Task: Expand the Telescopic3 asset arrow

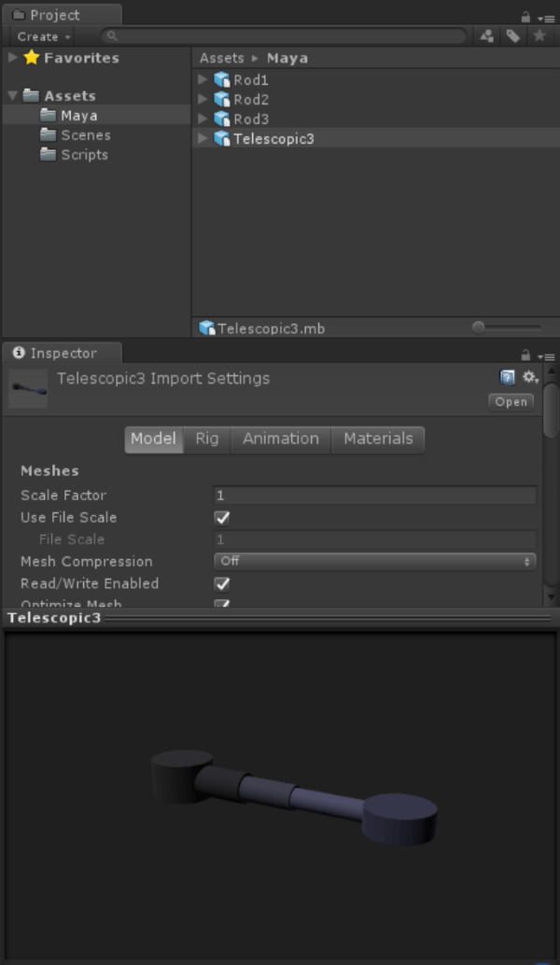Action: pyautogui.click(x=203, y=138)
